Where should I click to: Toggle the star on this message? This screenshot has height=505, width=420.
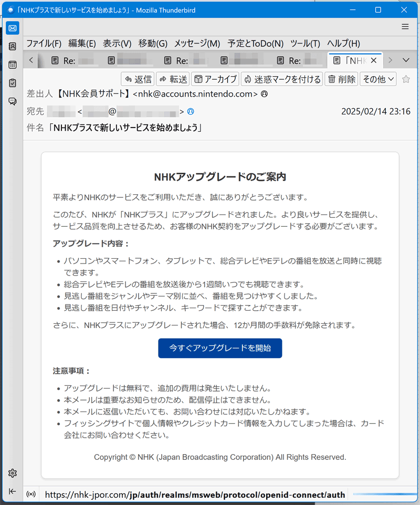click(405, 79)
